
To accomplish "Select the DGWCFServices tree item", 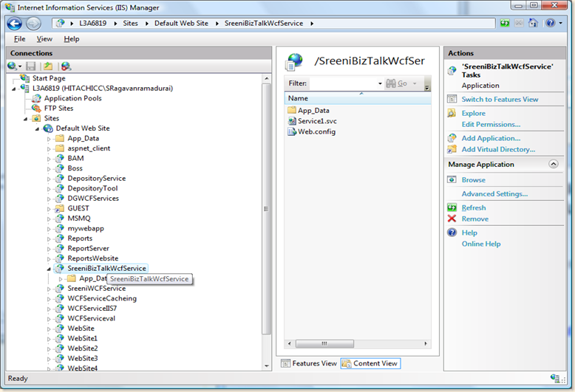I will (93, 198).
